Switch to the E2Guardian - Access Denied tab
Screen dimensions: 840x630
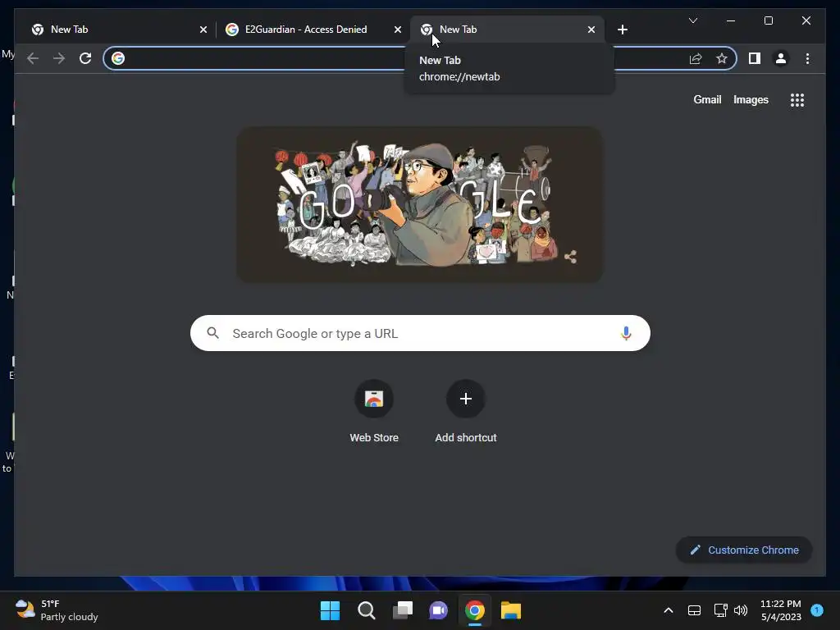pyautogui.click(x=313, y=30)
